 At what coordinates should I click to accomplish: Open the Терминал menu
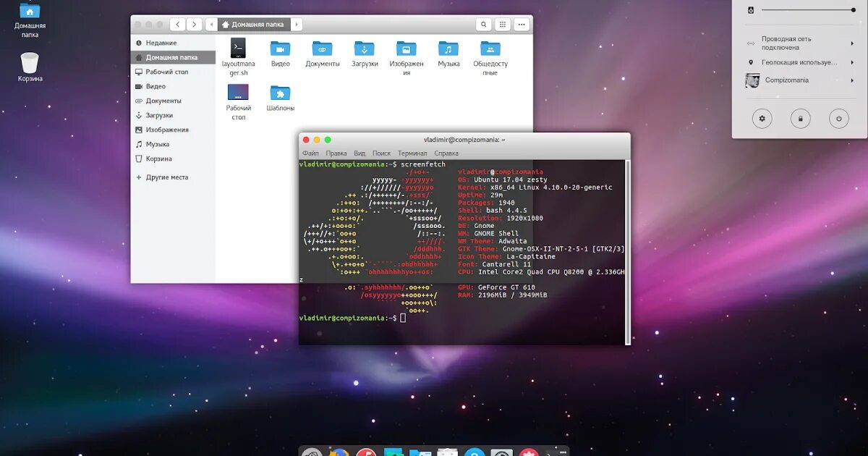pos(412,153)
